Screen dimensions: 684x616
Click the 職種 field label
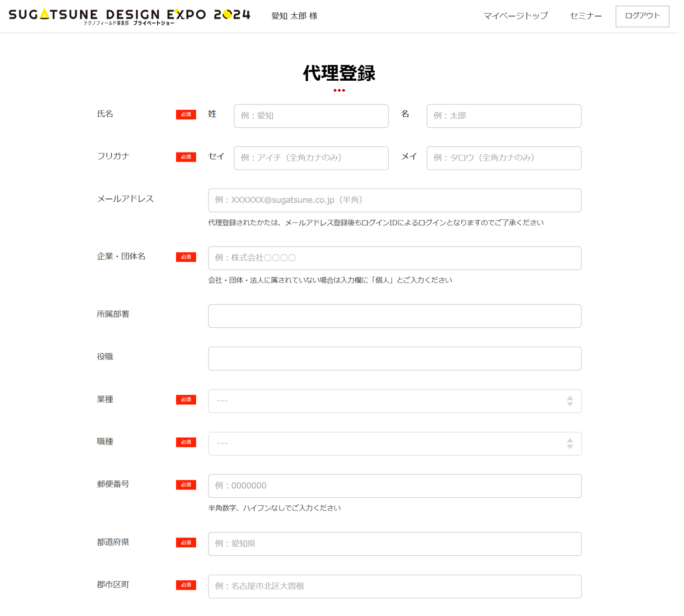coord(105,442)
